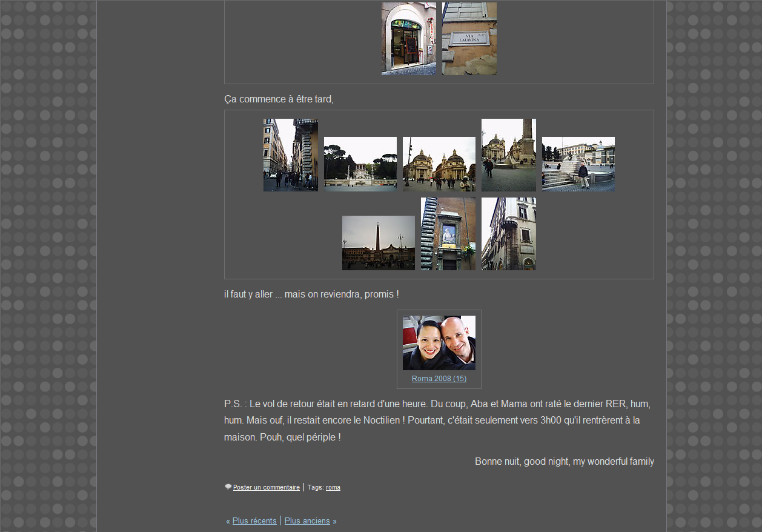This screenshot has height=532, width=762.
Task: Open the wide piazza obelisk at dusk photo
Action: click(378, 243)
